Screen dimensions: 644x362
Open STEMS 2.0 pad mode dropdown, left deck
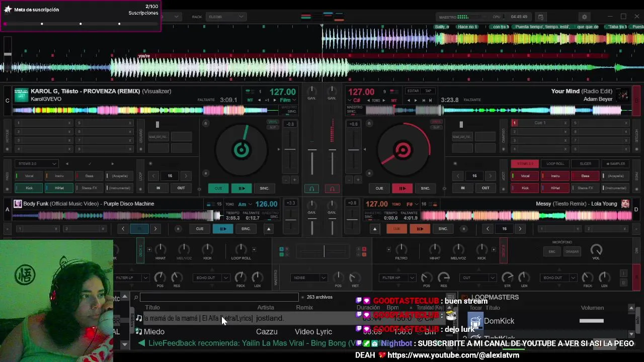click(x=37, y=163)
